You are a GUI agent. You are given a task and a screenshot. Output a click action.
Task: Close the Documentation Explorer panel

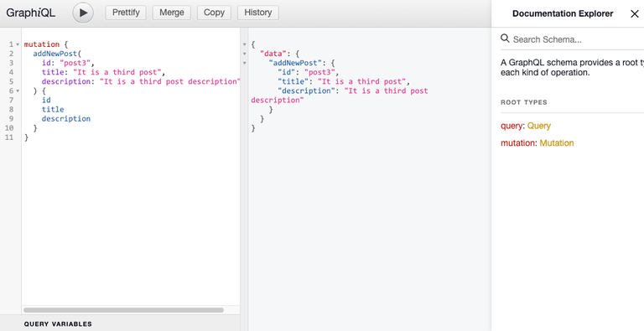[634, 13]
